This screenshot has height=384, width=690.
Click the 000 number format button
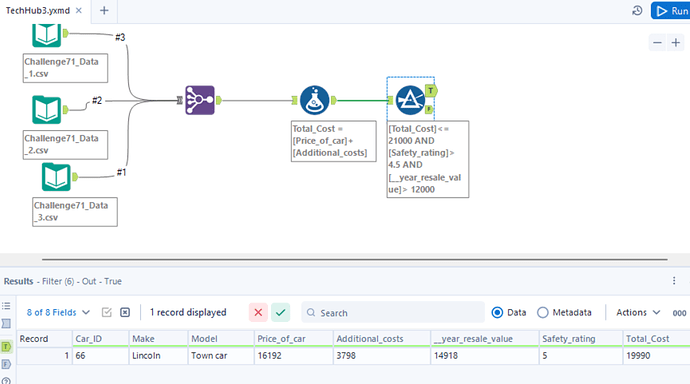point(679,313)
